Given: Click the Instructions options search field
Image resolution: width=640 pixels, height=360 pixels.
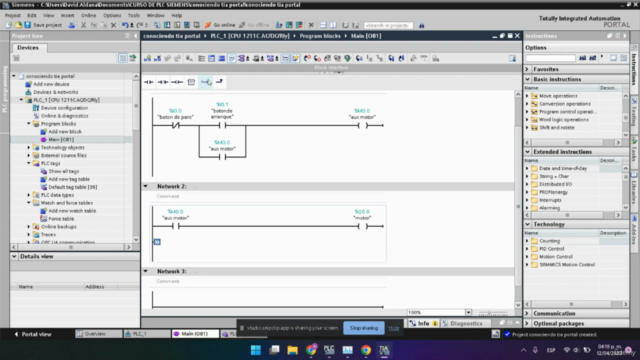Looking at the screenshot, I should coord(550,58).
